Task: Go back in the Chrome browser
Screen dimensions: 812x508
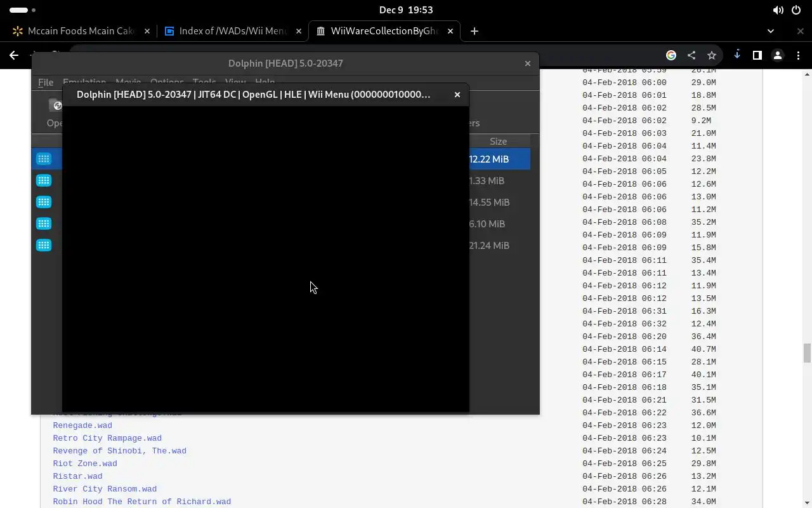Action: pyautogui.click(x=14, y=55)
